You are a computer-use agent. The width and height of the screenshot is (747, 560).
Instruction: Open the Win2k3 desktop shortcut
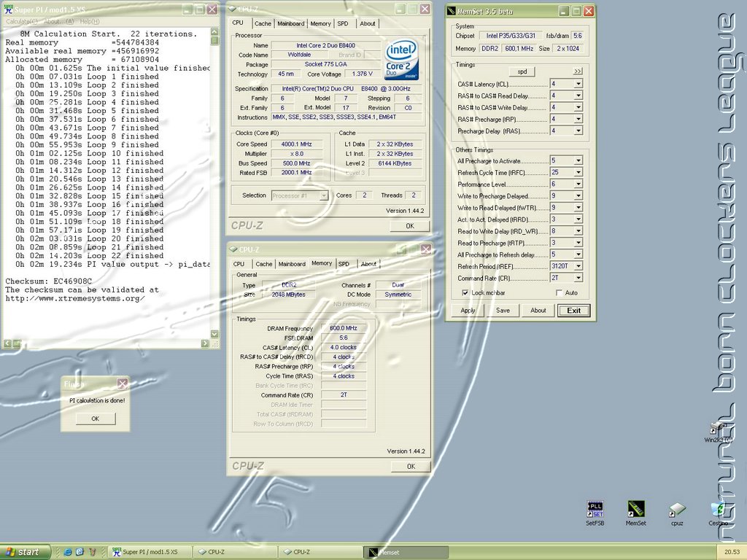point(718,432)
